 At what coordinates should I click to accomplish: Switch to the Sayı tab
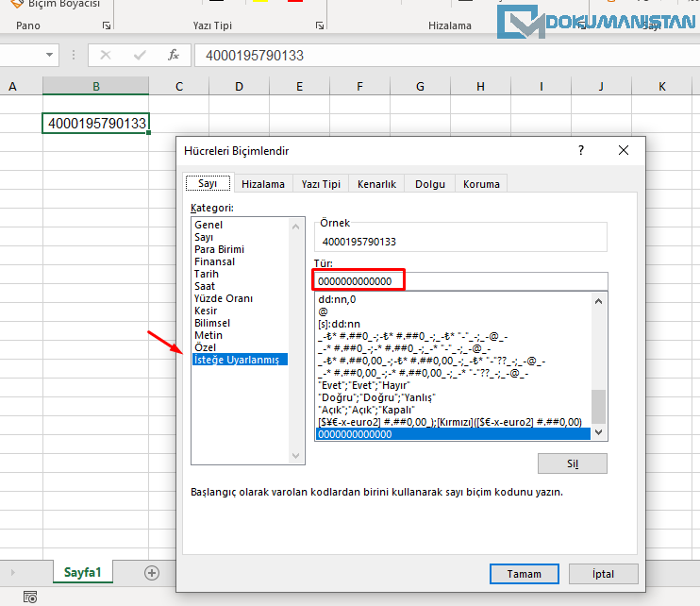(208, 183)
